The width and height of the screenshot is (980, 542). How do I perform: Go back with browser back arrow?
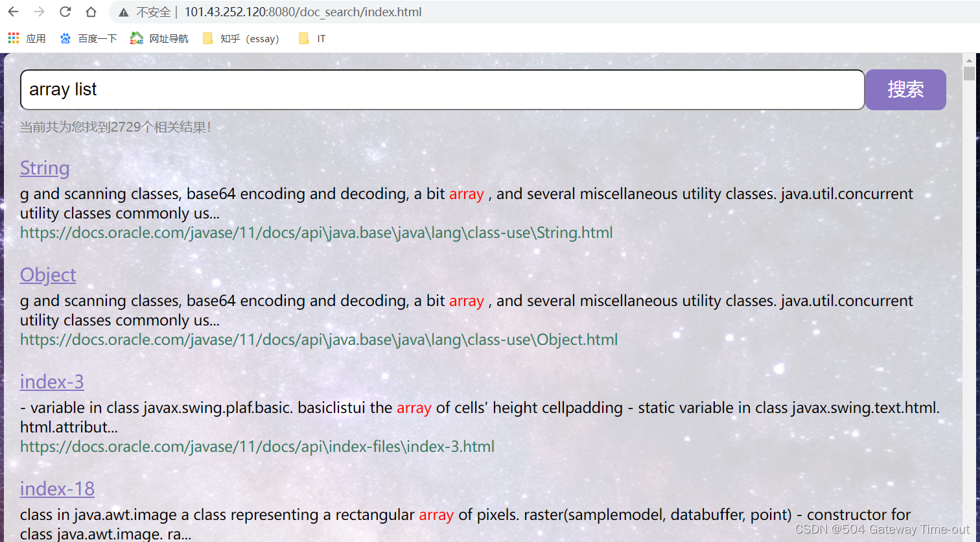click(x=13, y=12)
